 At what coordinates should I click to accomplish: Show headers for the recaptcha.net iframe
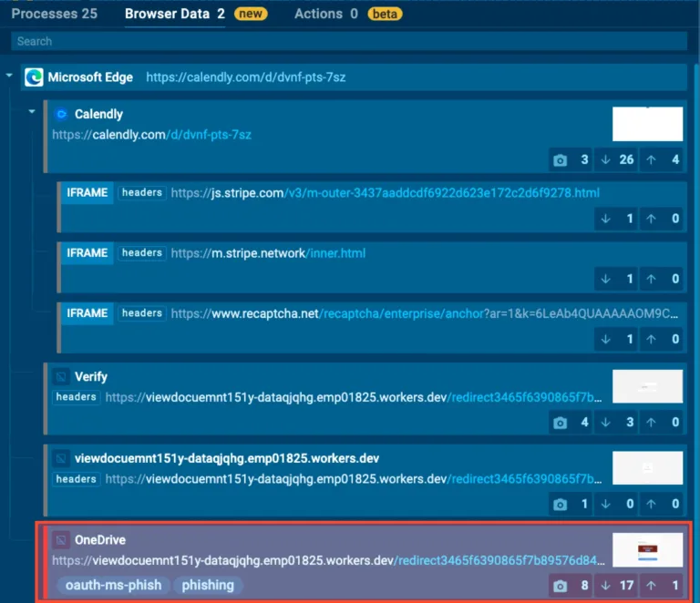point(142,313)
